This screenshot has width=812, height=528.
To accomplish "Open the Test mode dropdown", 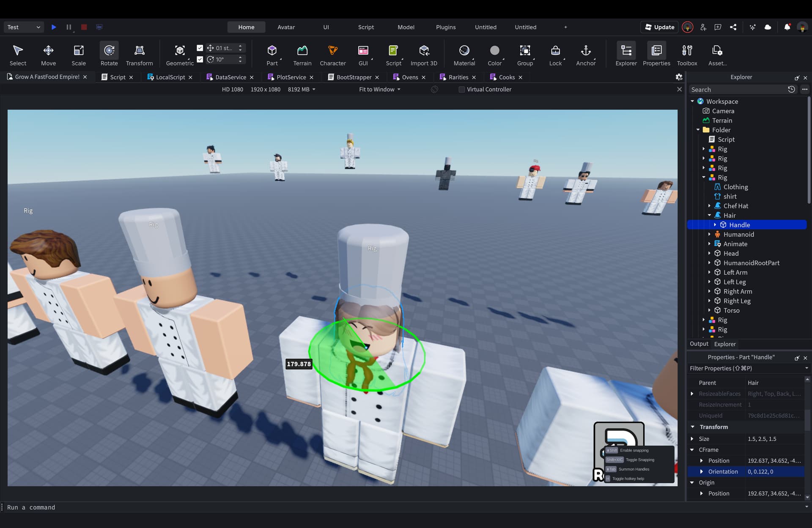I will point(23,27).
